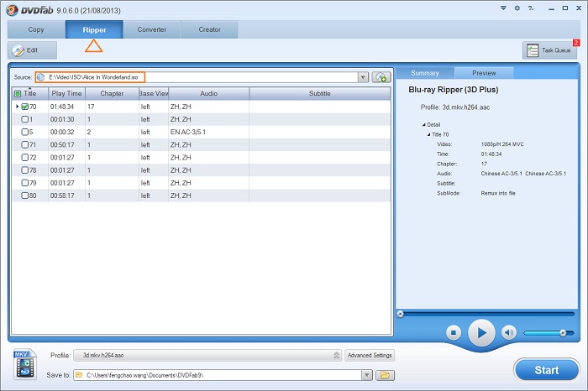The height and width of the screenshot is (391, 588).
Task: Click the Subtitle column header
Action: 320,94
